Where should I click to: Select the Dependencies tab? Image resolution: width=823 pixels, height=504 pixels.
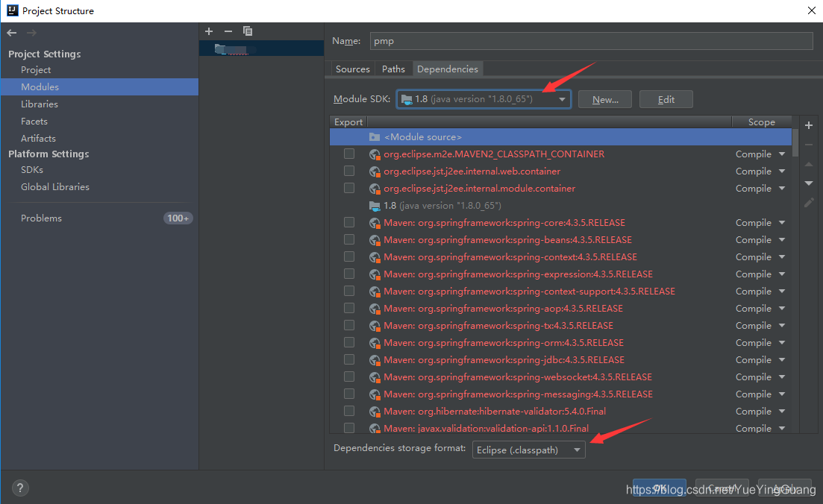pos(447,69)
